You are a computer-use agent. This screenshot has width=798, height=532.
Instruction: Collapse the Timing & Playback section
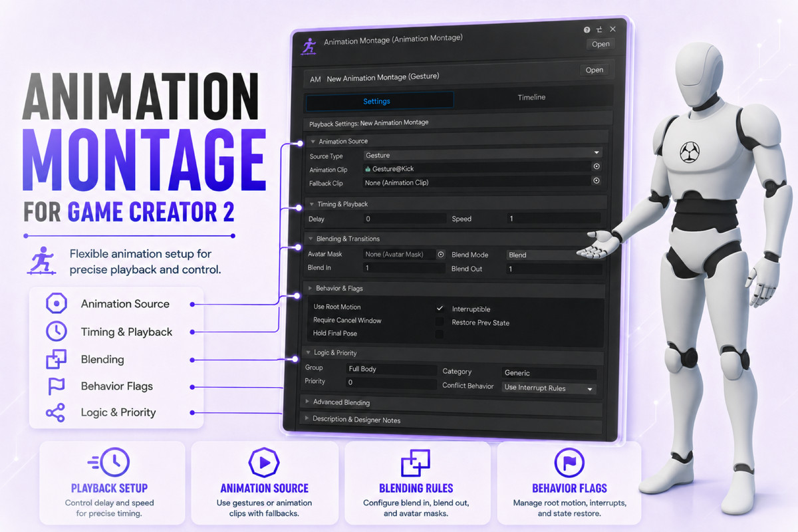pyautogui.click(x=311, y=204)
